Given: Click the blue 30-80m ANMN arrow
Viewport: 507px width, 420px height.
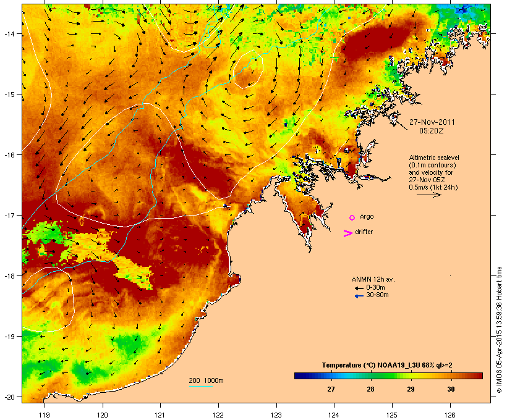Looking at the screenshot, I should (359, 296).
